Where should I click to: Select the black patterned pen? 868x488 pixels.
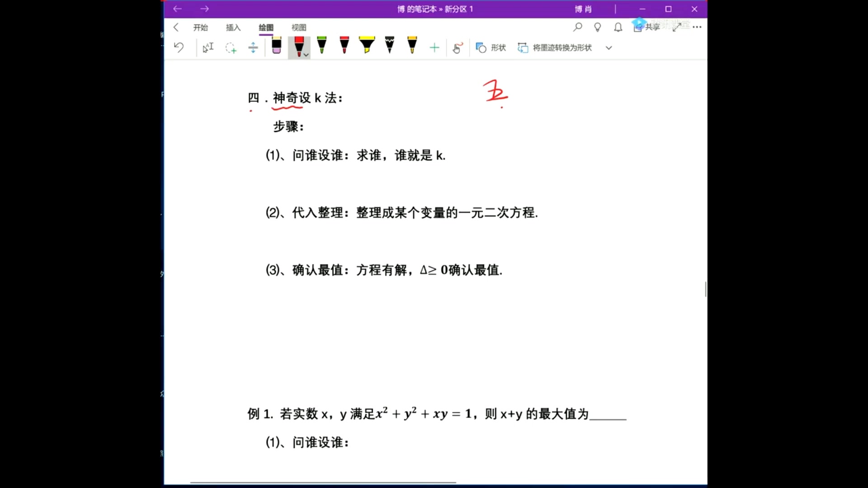pos(389,46)
